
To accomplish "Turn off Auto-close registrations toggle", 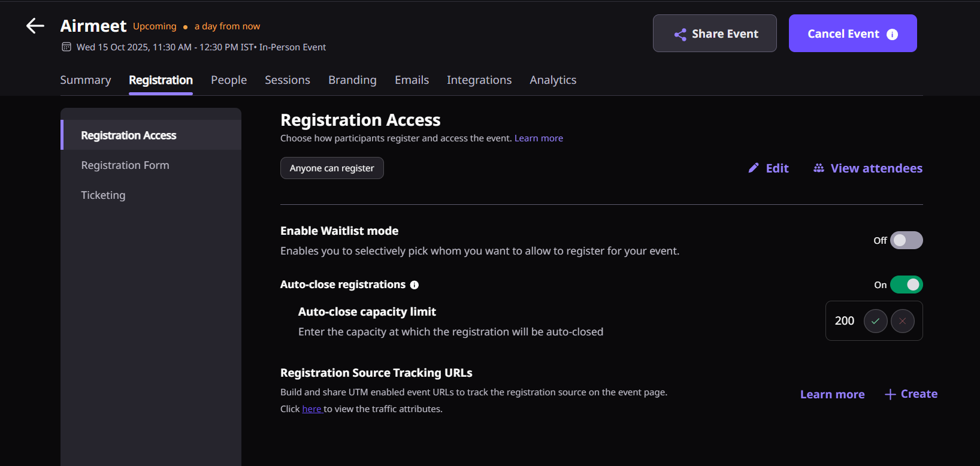I will coord(906,285).
